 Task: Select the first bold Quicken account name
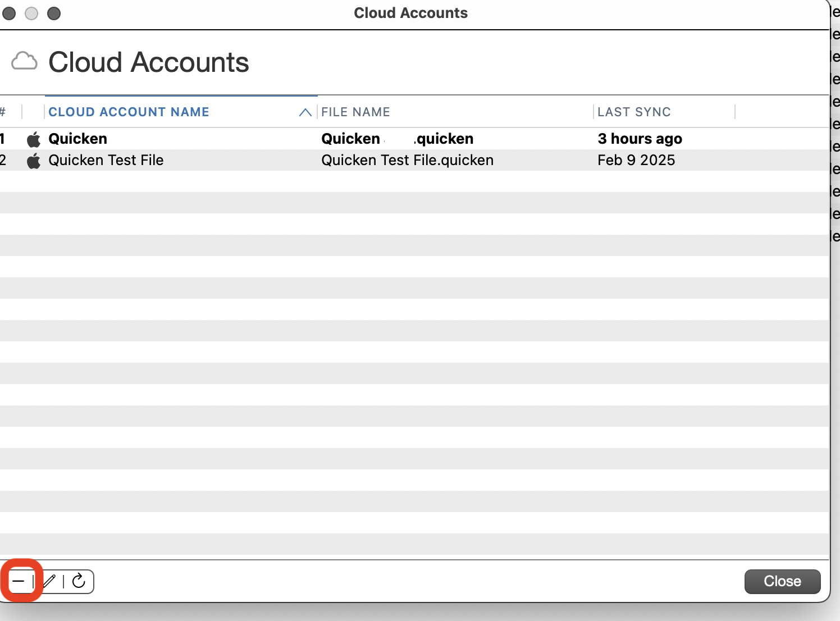tap(78, 139)
